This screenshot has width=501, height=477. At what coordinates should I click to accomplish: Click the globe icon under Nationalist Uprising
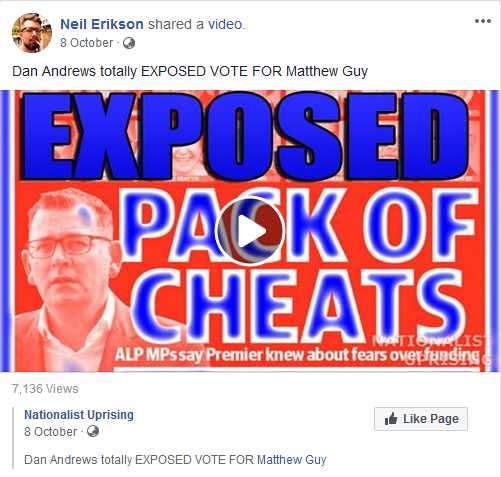tap(93, 431)
